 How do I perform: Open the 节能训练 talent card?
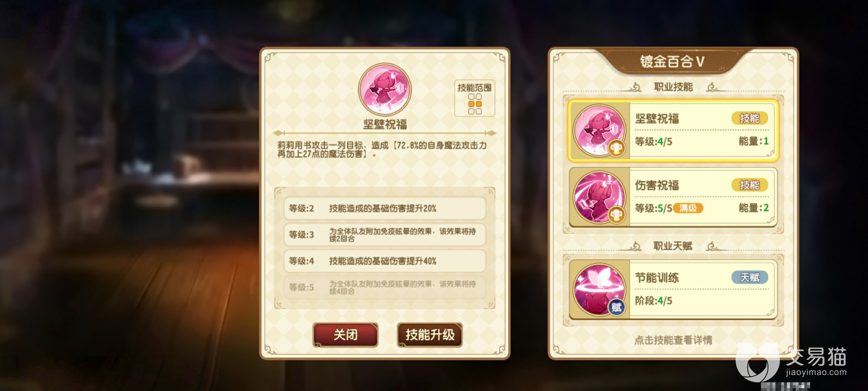click(x=673, y=289)
